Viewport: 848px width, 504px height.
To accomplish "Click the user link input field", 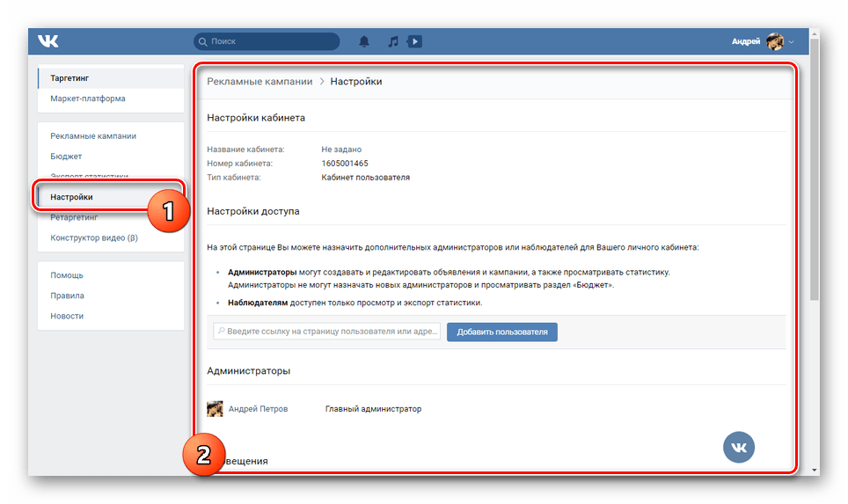I will (326, 331).
